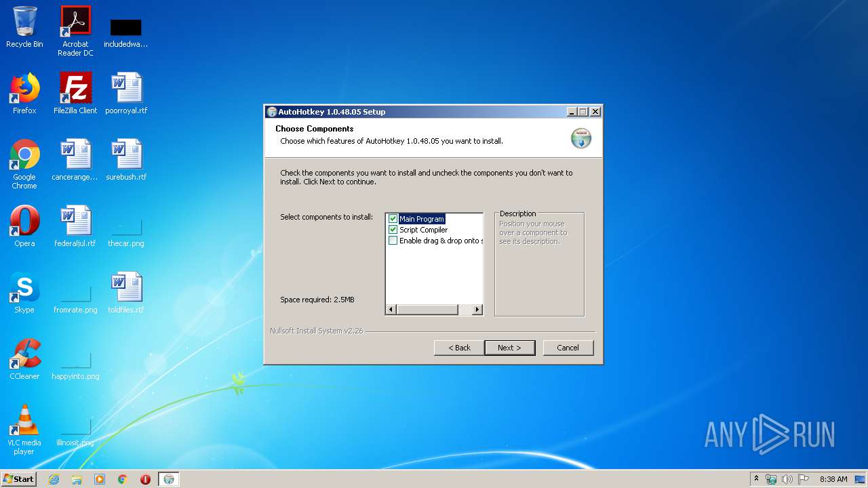Uncheck the Main Program component

coord(393,219)
